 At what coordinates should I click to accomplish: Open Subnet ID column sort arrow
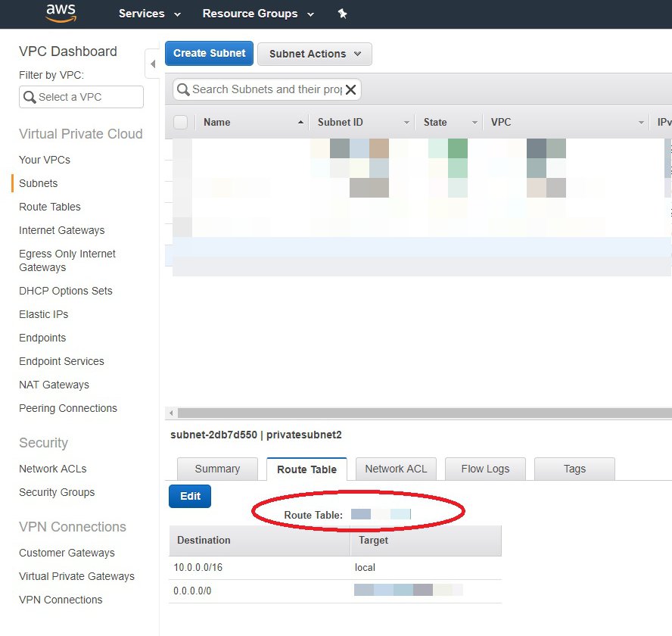(406, 123)
